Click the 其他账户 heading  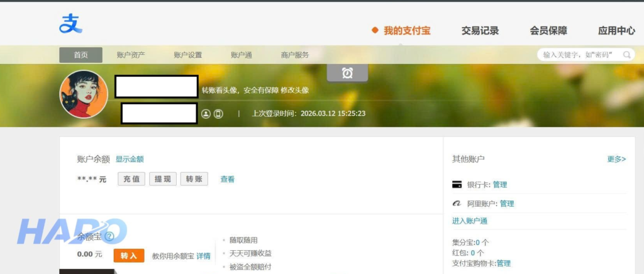pyautogui.click(x=468, y=159)
